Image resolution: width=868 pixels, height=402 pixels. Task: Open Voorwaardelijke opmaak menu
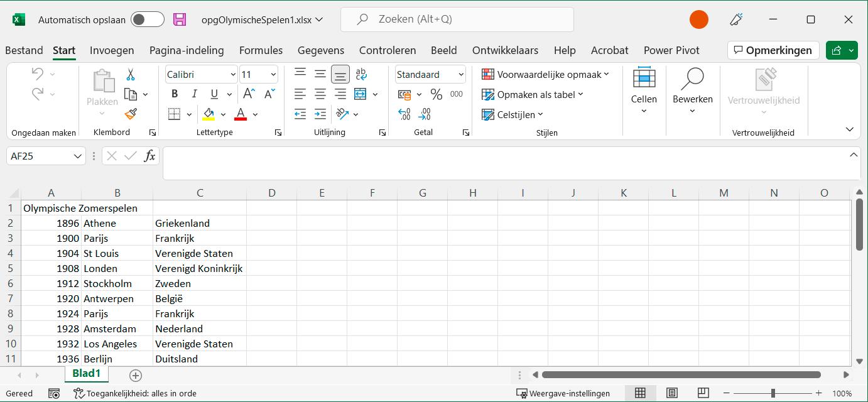coord(545,75)
